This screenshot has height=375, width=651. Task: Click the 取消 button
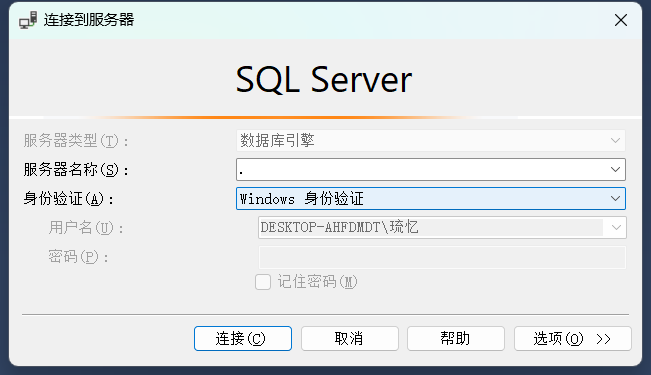coord(350,338)
